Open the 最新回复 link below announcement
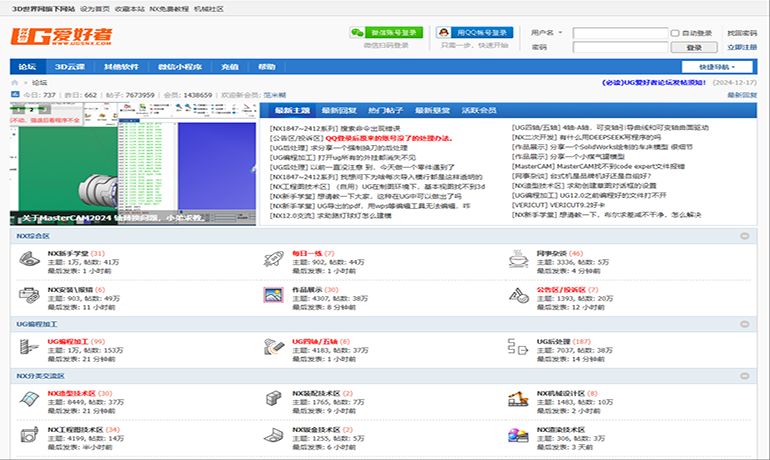The height and width of the screenshot is (460, 770). click(742, 95)
